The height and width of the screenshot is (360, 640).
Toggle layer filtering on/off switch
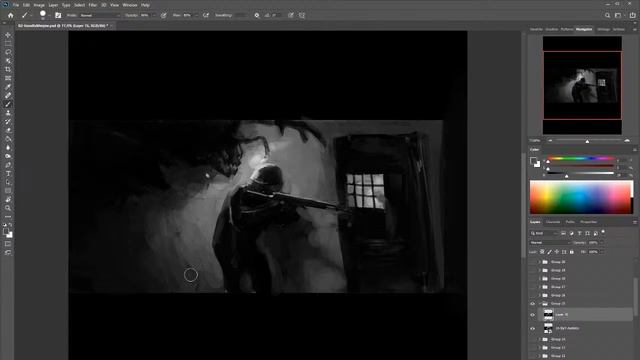click(603, 232)
